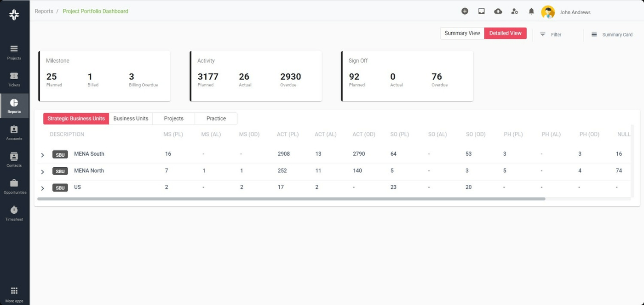Viewport: 644px width, 305px height.
Task: Click John Andrews' profile avatar
Action: [548, 12]
